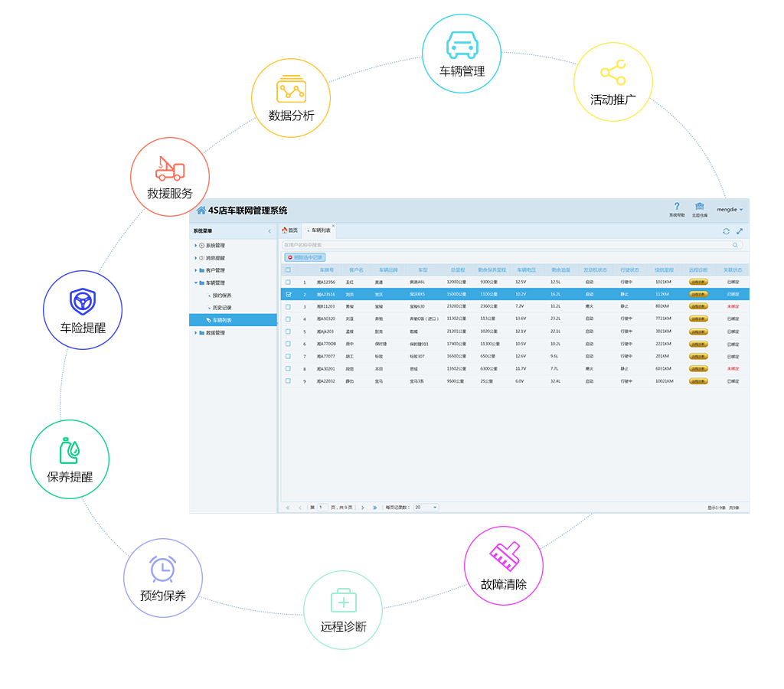Check the row 9 checkbox for 宝马3系

[288, 381]
